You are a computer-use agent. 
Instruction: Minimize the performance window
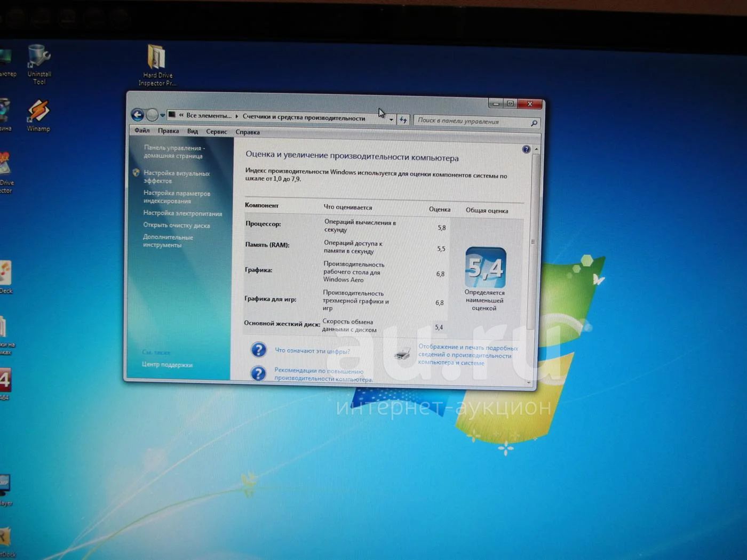tap(496, 103)
